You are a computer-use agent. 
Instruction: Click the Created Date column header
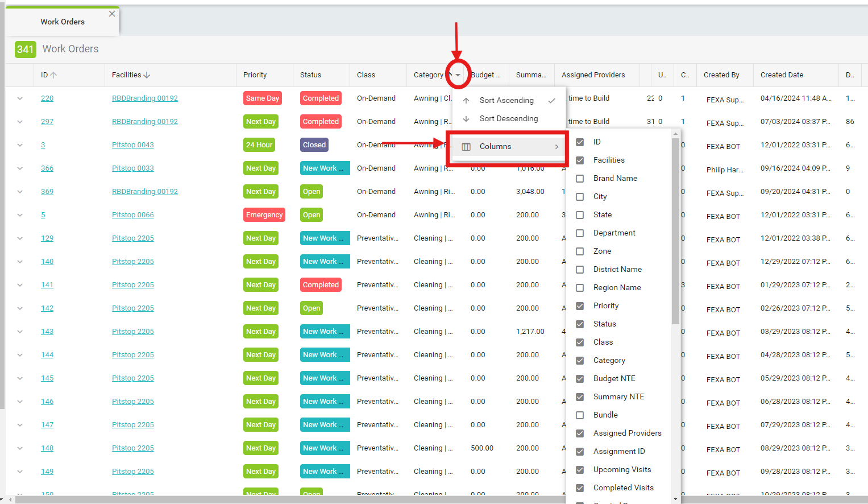782,75
